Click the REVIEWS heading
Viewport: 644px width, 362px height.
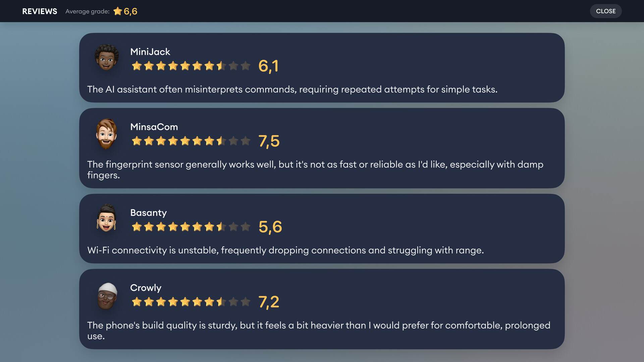click(40, 11)
